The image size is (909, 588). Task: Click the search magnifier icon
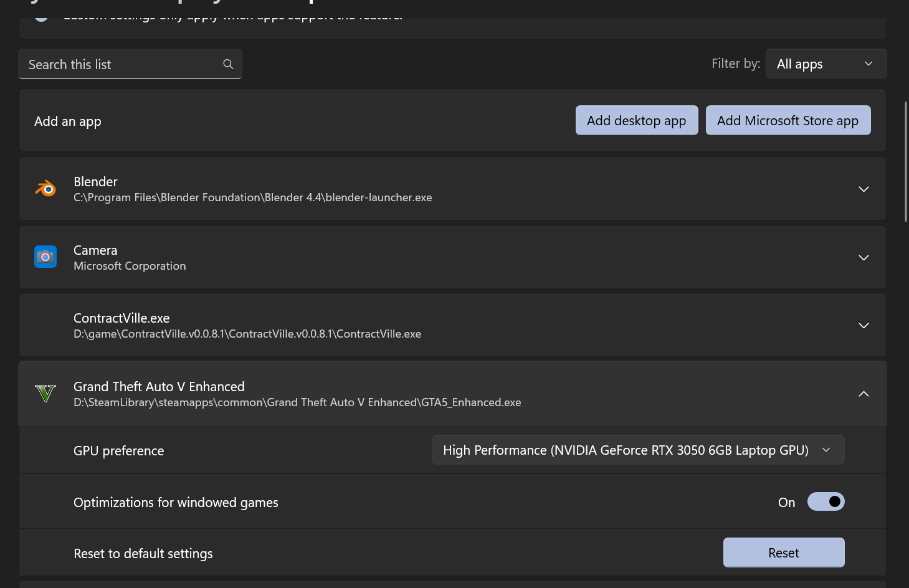click(228, 64)
